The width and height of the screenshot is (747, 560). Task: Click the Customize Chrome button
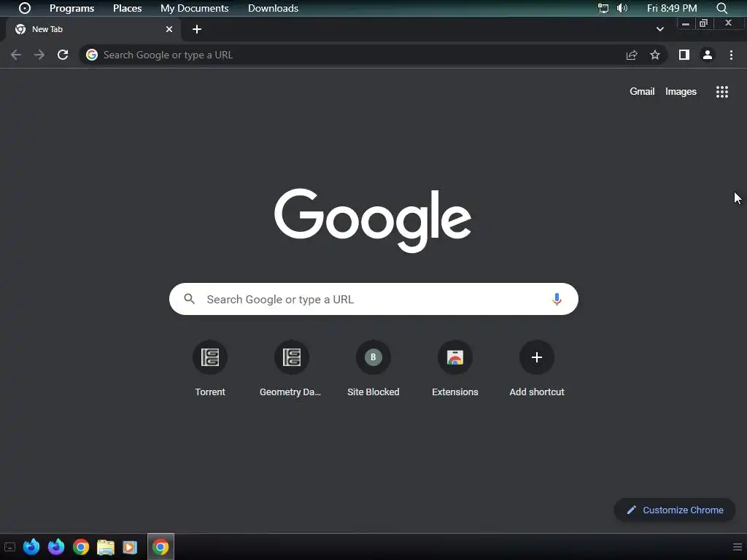click(x=675, y=510)
